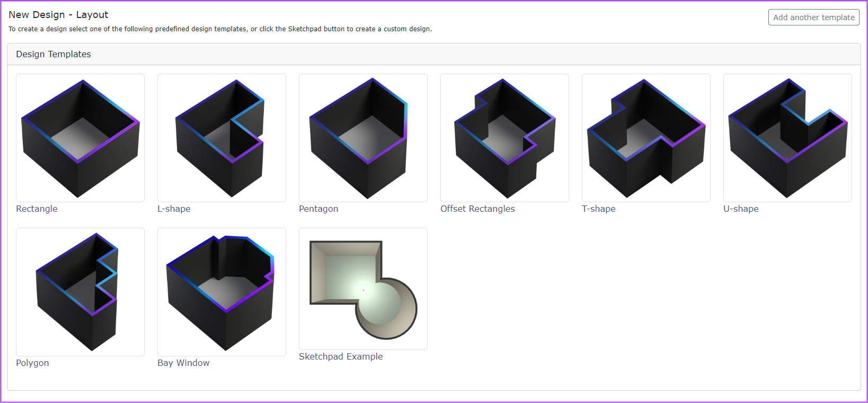Open the T-shape text link
868x403 pixels.
click(599, 209)
